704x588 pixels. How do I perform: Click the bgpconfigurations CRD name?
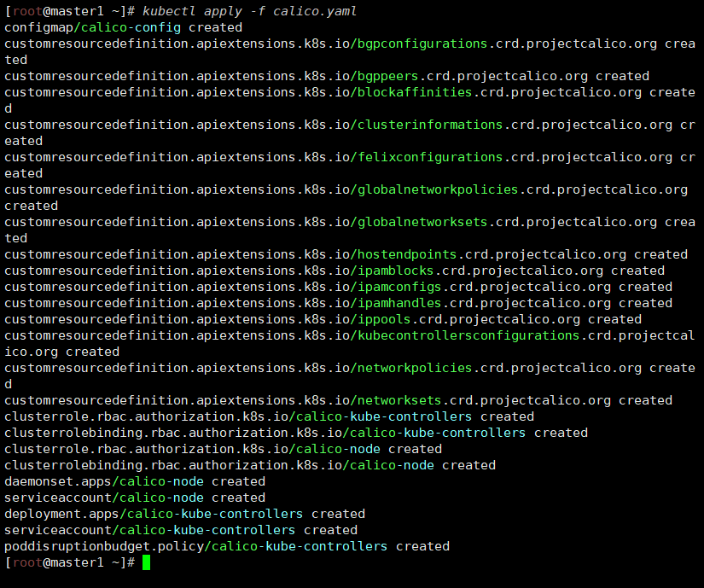tap(422, 44)
